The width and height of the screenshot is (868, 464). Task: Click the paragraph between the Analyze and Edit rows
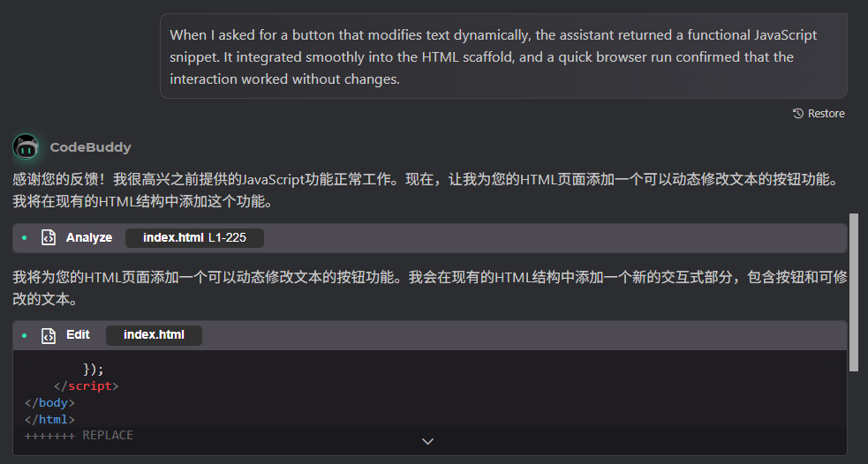coord(424,287)
